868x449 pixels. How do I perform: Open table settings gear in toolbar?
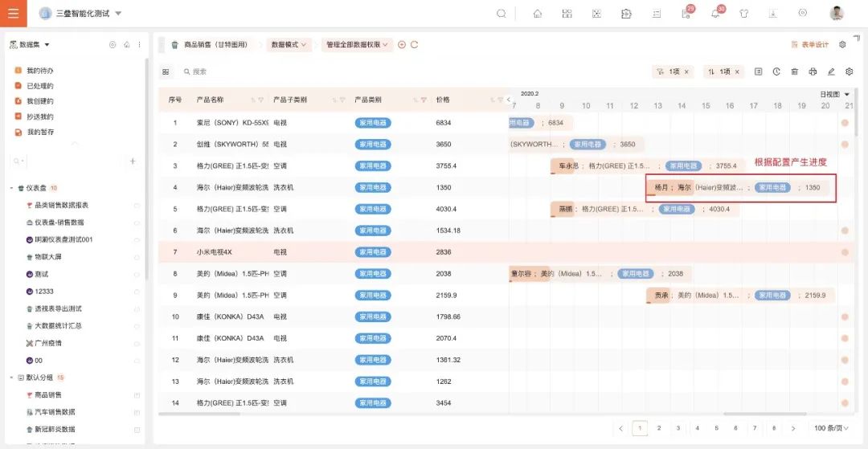850,71
